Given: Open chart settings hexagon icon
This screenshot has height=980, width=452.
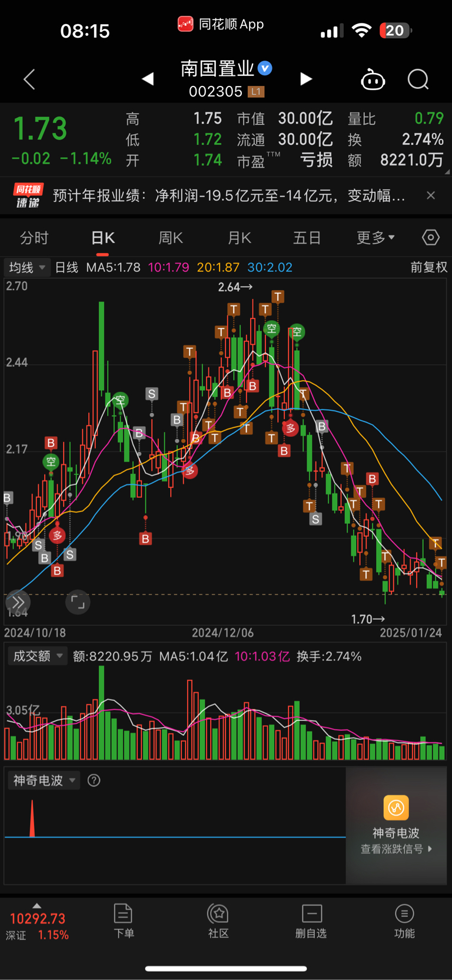Looking at the screenshot, I should [431, 237].
